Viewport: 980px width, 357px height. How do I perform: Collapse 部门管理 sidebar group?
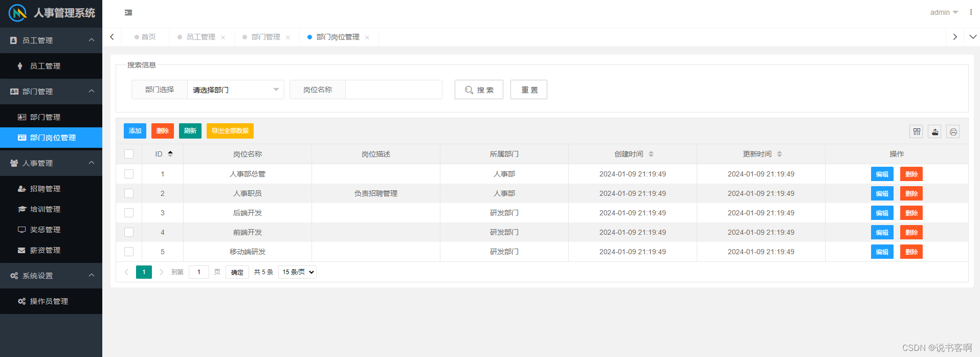tap(51, 92)
